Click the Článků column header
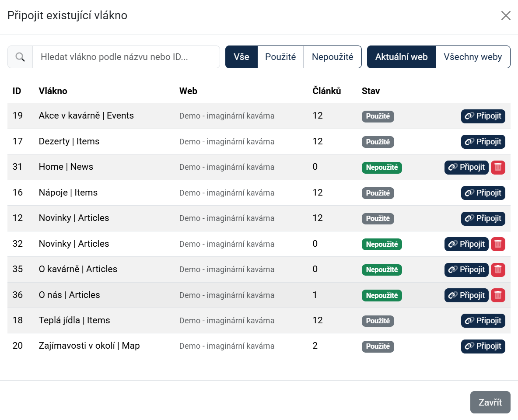Screen dimensions: 518x420 coord(327,91)
